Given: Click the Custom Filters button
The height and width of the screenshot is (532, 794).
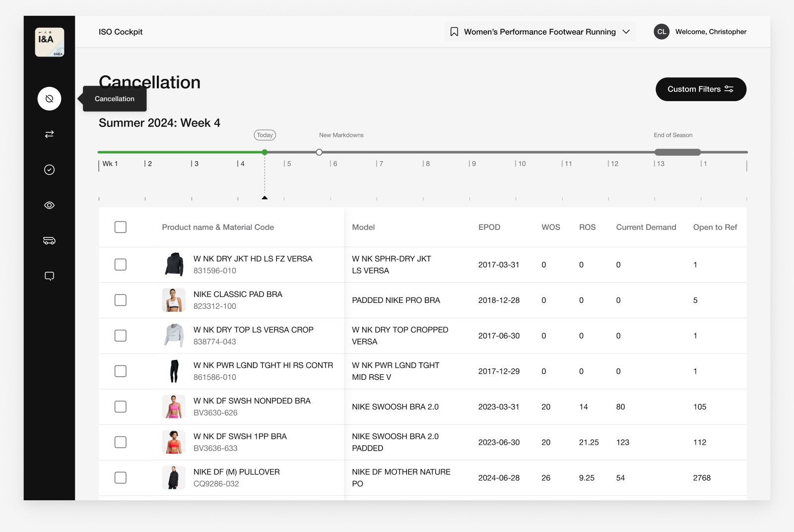Looking at the screenshot, I should point(701,89).
